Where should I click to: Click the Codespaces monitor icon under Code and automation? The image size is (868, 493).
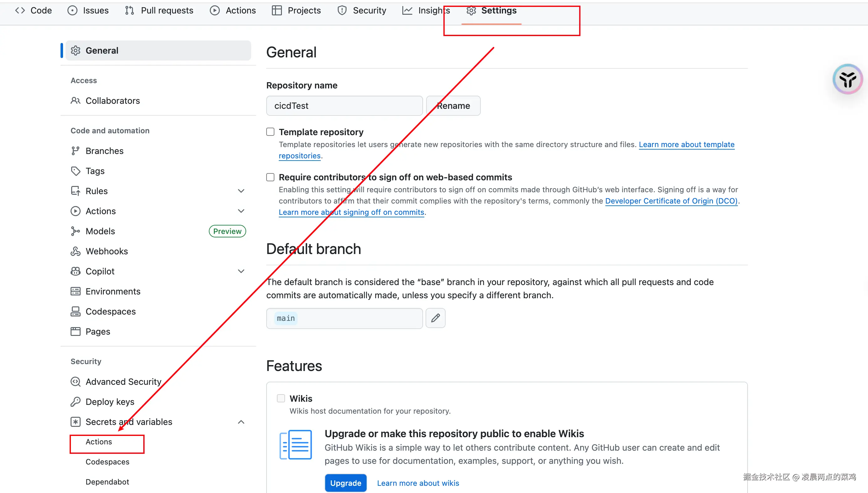pyautogui.click(x=75, y=311)
